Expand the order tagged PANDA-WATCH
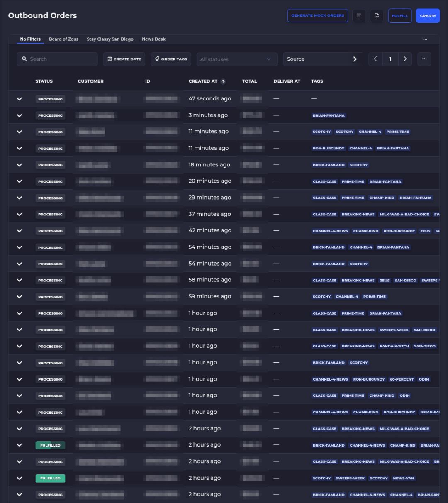The image size is (448, 503). 19,346
